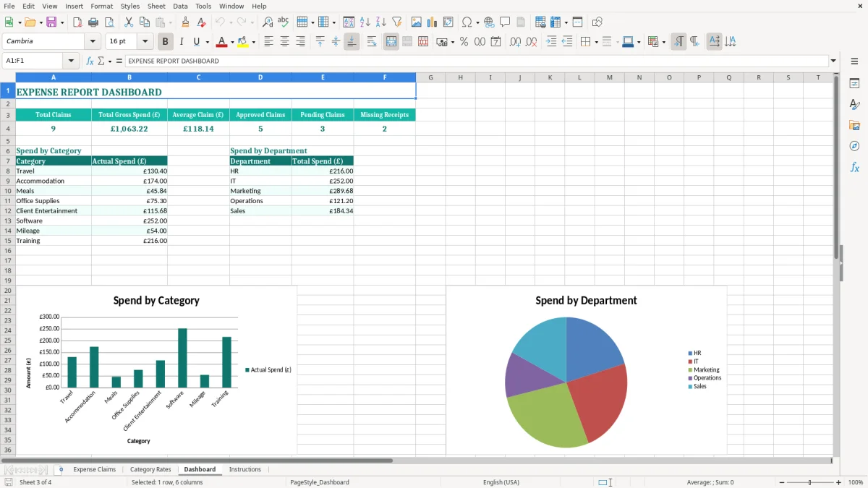Expand the formula bar
Screen dimensions: 868x488
pyautogui.click(x=833, y=61)
